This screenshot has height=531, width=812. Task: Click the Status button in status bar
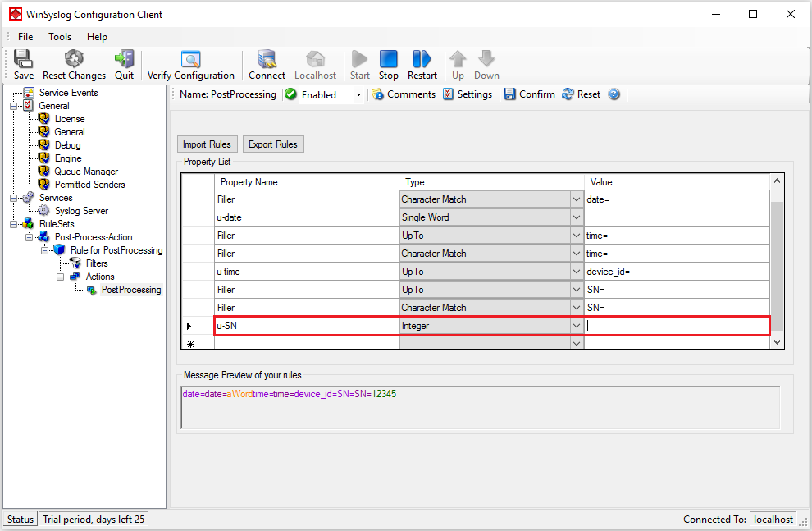coord(21,519)
